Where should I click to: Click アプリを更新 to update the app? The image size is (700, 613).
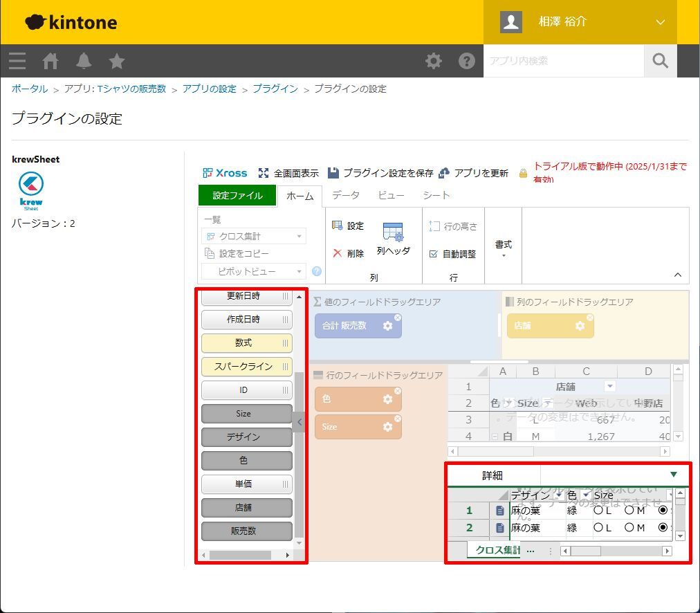474,173
